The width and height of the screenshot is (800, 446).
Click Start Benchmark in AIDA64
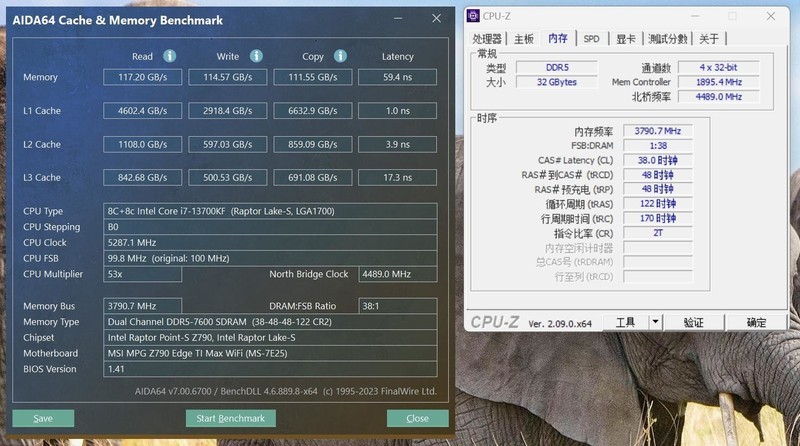231,418
